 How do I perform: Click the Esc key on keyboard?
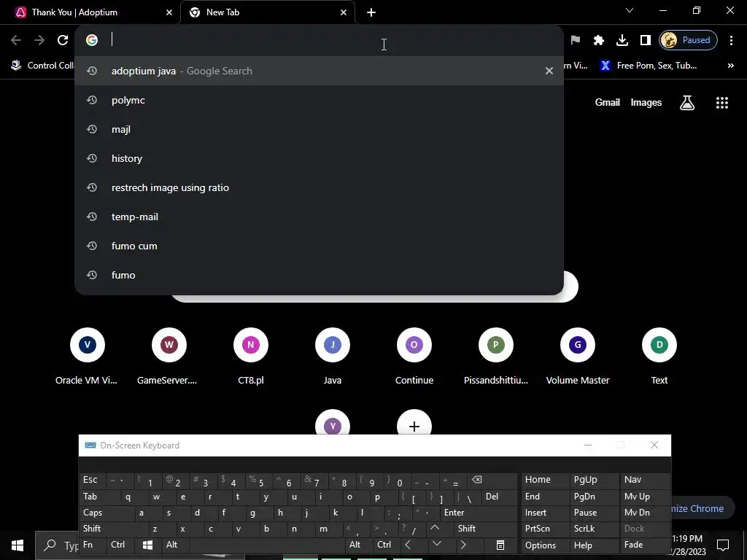[93, 480]
